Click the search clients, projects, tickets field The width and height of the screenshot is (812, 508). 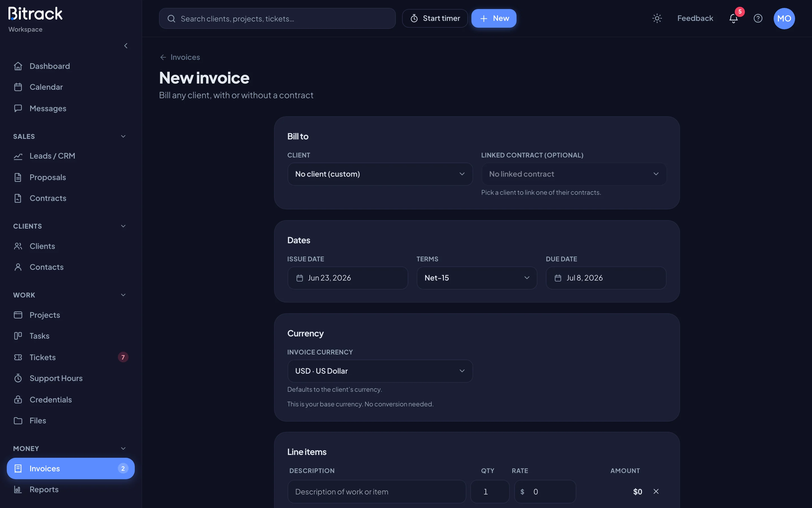point(277,18)
